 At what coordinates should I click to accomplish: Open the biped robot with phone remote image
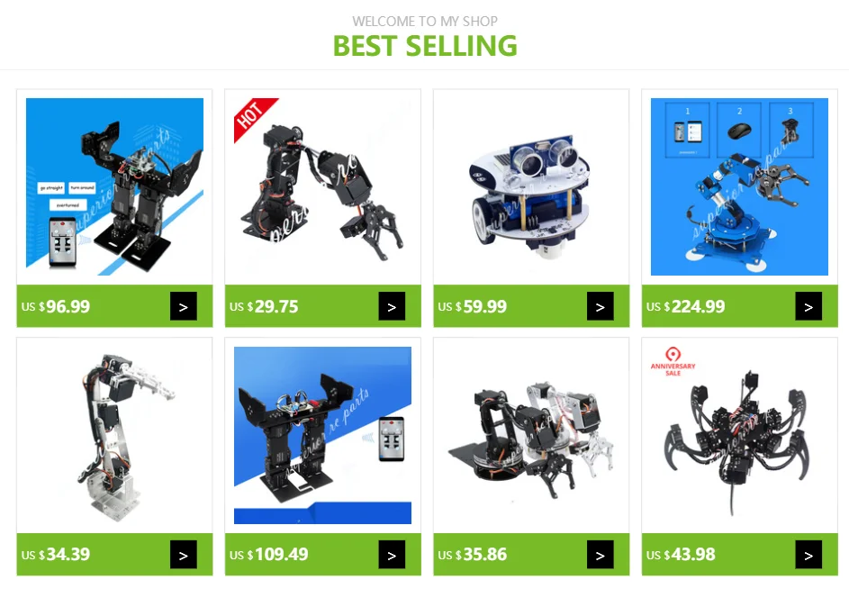(323, 435)
